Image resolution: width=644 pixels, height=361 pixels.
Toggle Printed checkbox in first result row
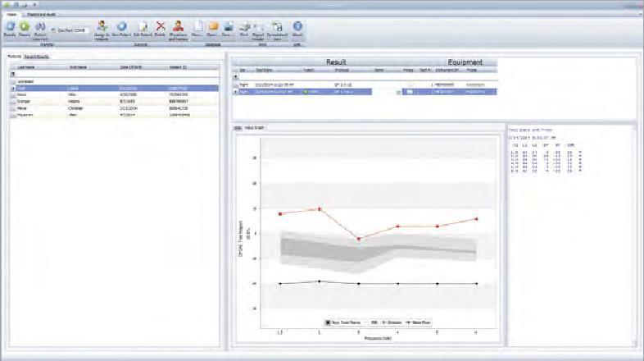409,85
